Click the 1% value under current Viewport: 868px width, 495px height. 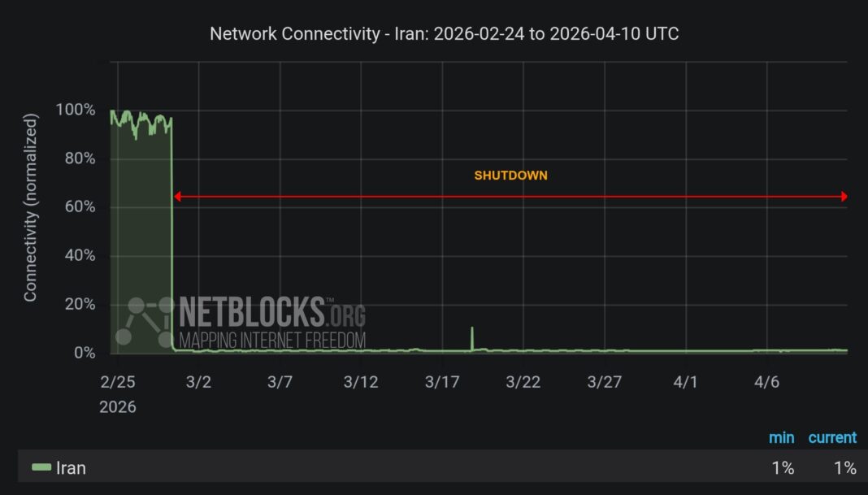844,467
